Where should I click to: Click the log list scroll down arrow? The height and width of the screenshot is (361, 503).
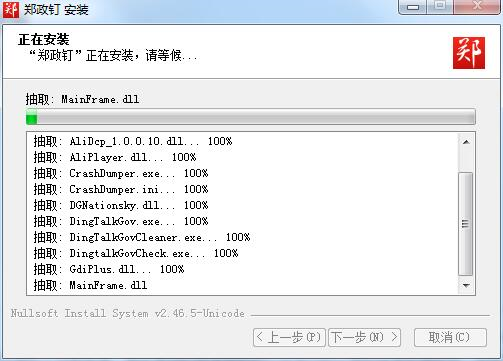point(466,285)
